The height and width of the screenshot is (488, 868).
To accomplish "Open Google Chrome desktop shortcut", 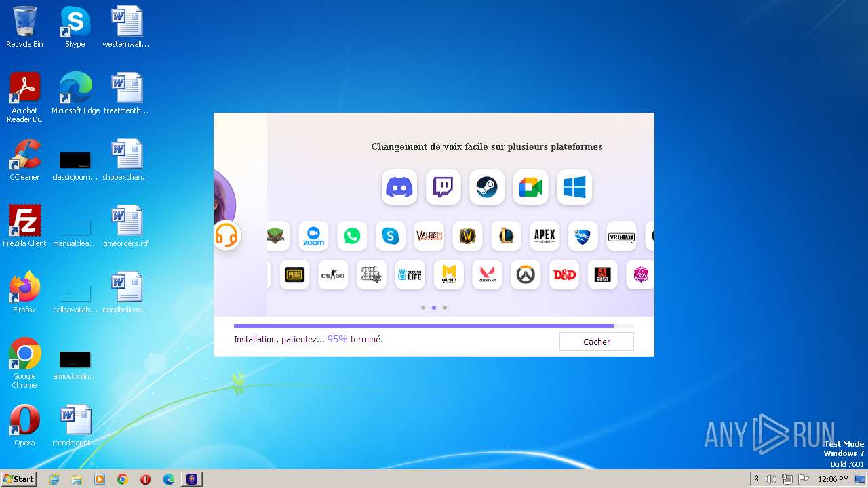I will 24,363.
